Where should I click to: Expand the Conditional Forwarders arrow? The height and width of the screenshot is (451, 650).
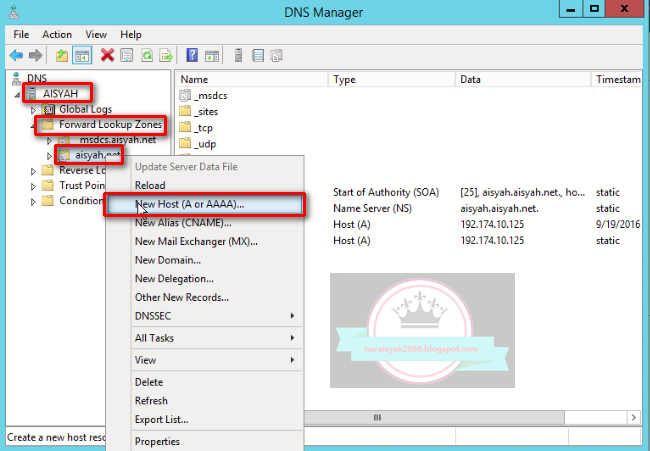click(x=34, y=201)
